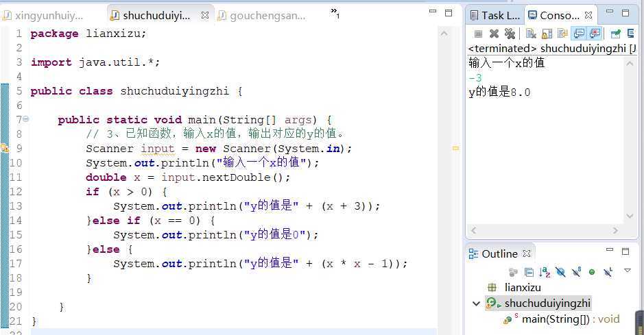Click the editor scrollbar up arrow
This screenshot has width=644, height=335.
coord(444,33)
